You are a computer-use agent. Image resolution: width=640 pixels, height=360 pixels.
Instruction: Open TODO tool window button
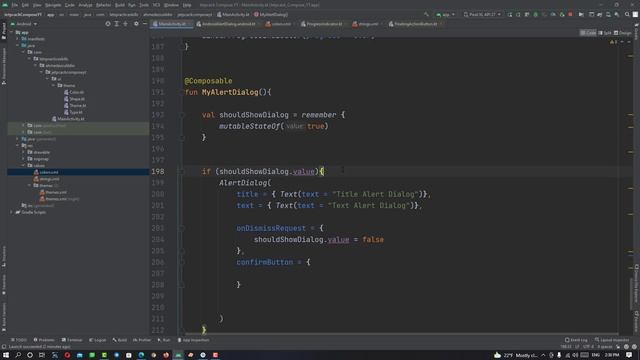[x=19, y=340]
